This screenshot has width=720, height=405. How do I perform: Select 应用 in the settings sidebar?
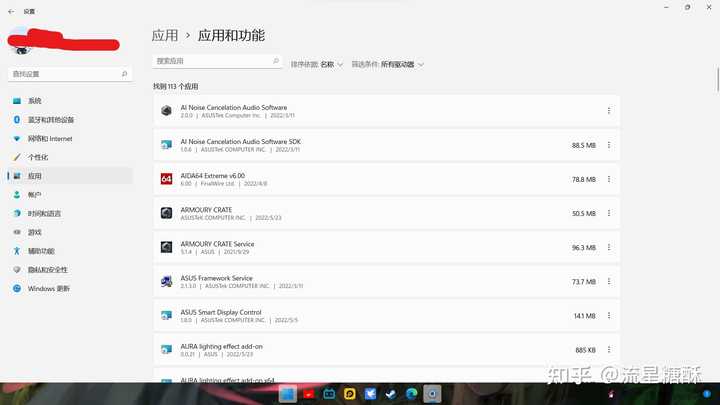70,176
